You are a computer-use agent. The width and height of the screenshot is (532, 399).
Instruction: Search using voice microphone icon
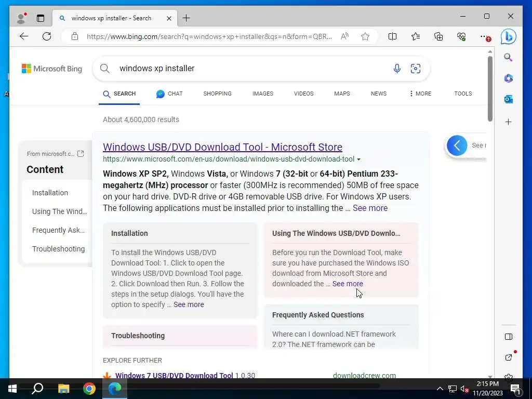[396, 69]
